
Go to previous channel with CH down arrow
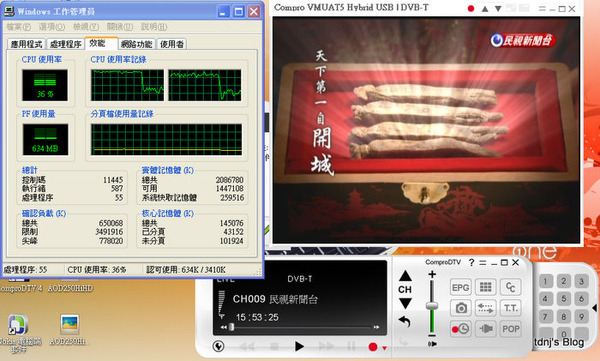(405, 304)
